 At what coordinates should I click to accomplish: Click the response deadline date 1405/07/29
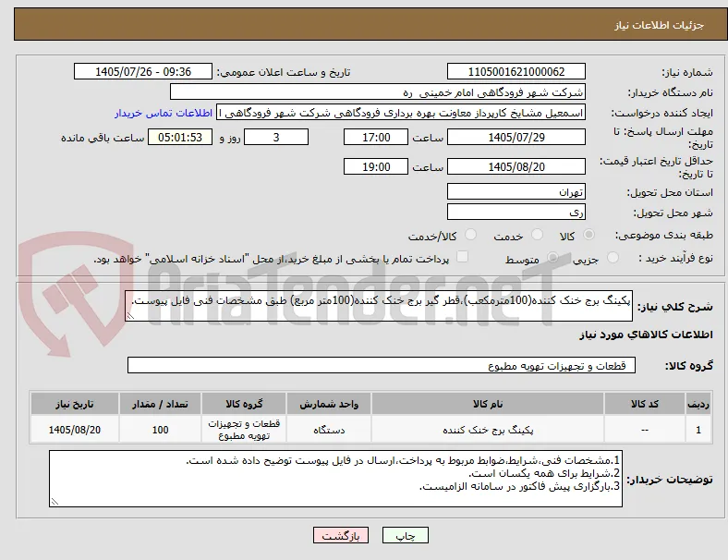pyautogui.click(x=516, y=137)
